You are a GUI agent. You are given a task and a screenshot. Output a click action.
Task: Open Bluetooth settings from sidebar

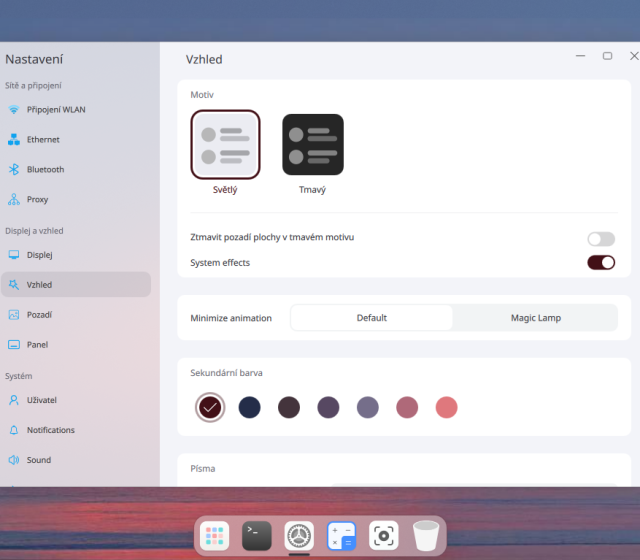tap(14, 170)
